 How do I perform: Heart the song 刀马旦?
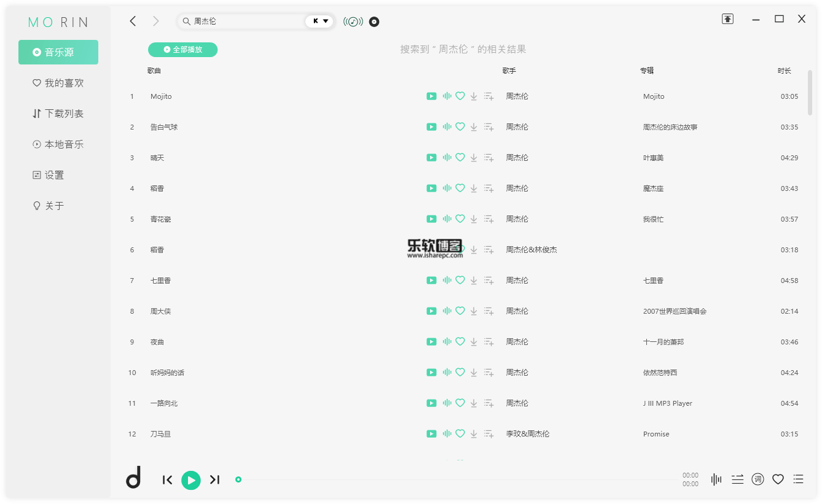(460, 434)
